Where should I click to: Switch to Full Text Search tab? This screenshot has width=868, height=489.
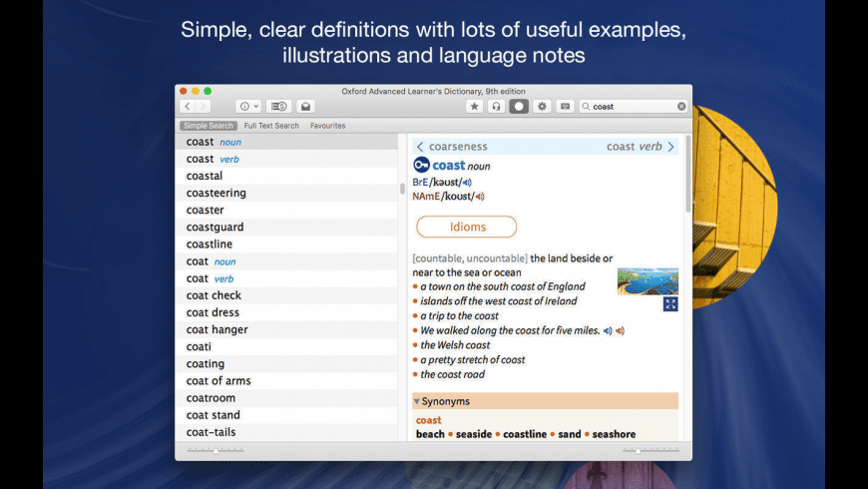click(x=271, y=126)
